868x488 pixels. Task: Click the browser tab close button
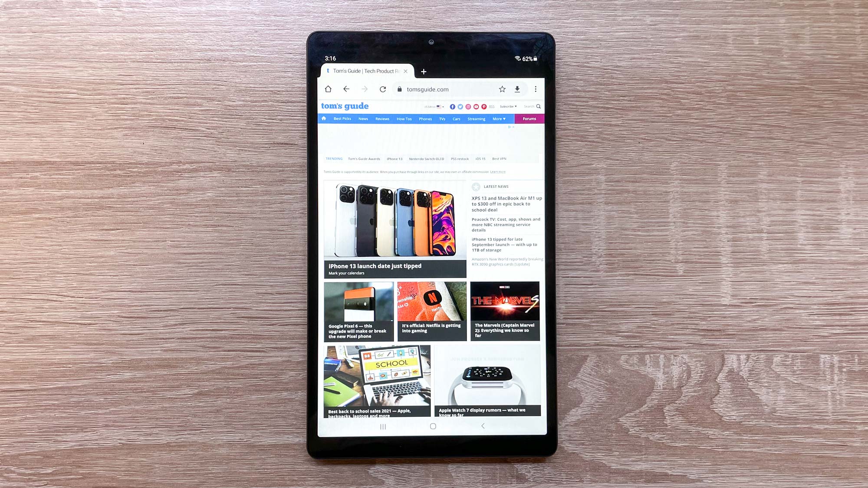click(x=405, y=72)
